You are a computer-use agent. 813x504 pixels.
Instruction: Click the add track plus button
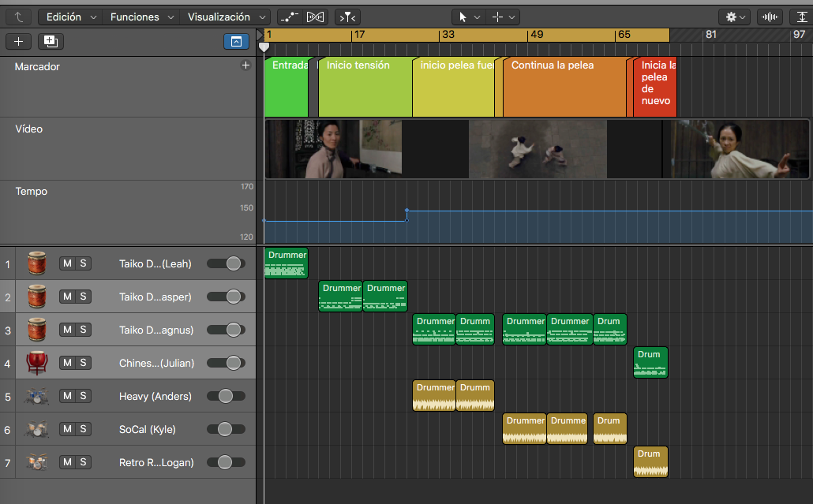(x=19, y=42)
